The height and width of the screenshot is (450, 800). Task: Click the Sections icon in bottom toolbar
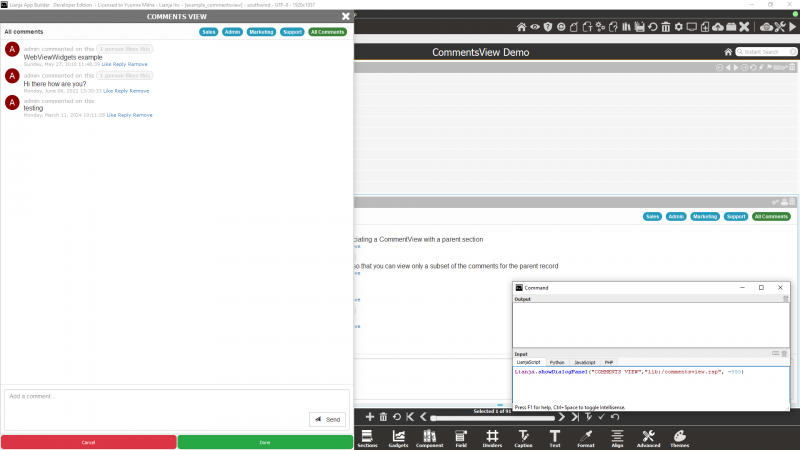[x=366, y=438]
